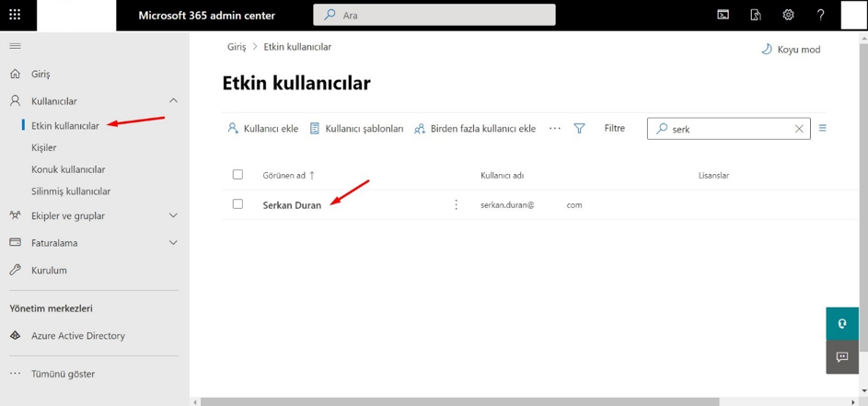Open column options list icon
Viewport: 868px width, 406px height.
click(x=823, y=128)
